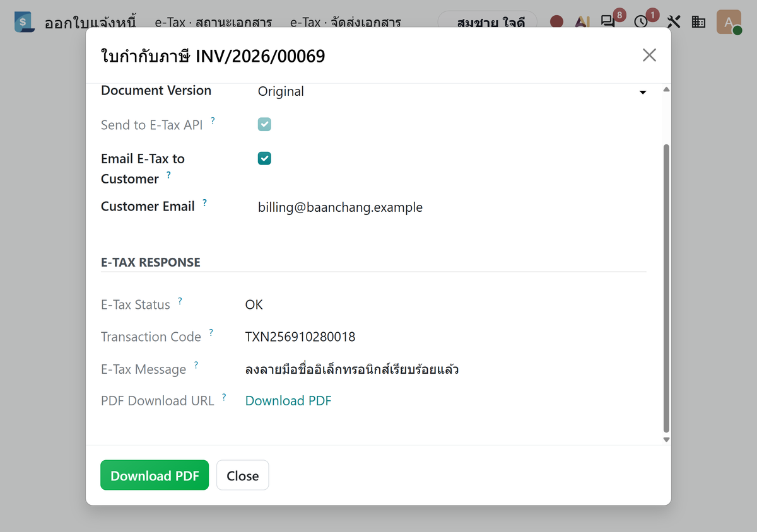Click the Customer Email input field
This screenshot has width=757, height=532.
[452, 207]
